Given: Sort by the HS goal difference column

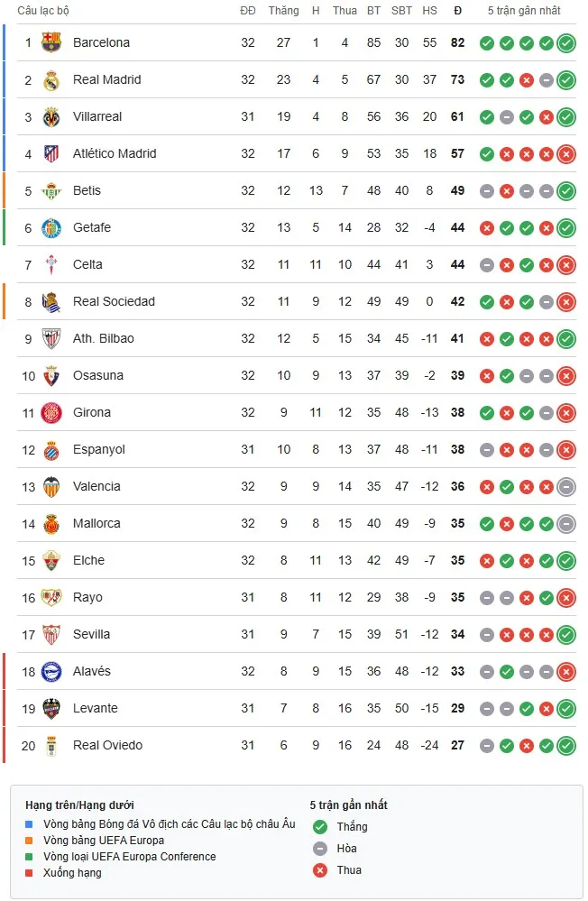Looking at the screenshot, I should pyautogui.click(x=429, y=11).
